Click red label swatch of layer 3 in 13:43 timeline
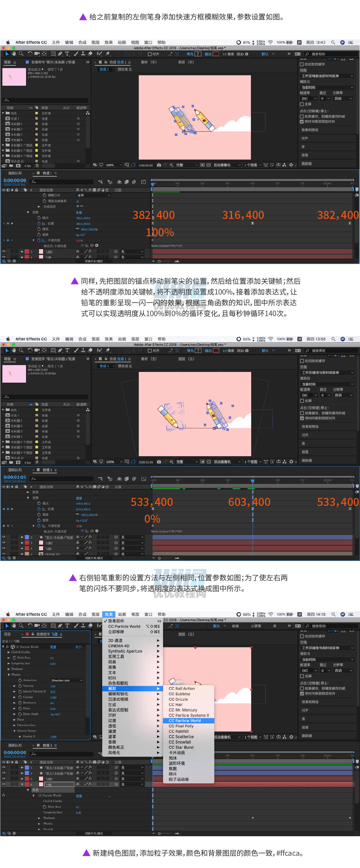This screenshot has width=360, height=868. [27, 251]
